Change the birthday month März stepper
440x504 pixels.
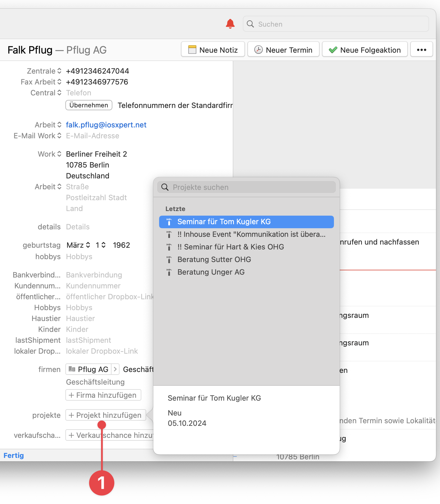[88, 245]
